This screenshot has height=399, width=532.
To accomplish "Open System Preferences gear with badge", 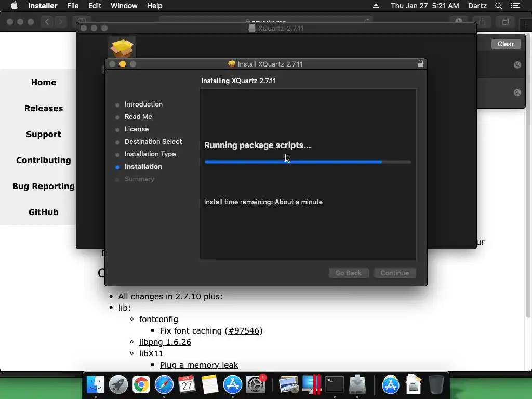I will click(x=256, y=384).
